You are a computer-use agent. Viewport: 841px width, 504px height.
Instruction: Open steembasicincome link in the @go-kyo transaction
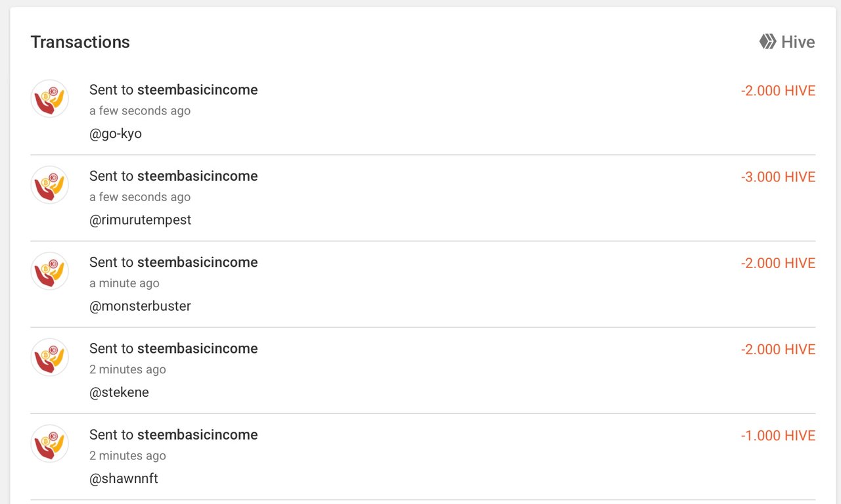197,90
